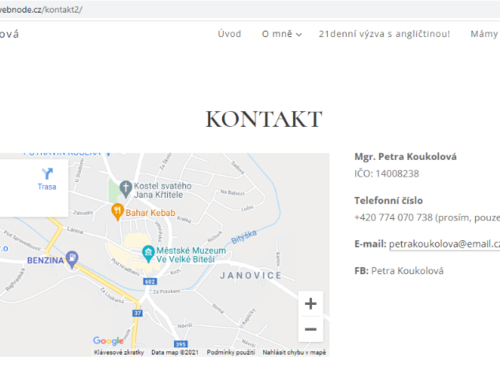500x375 pixels.
Task: Click road number 395 marker
Action: tap(181, 344)
